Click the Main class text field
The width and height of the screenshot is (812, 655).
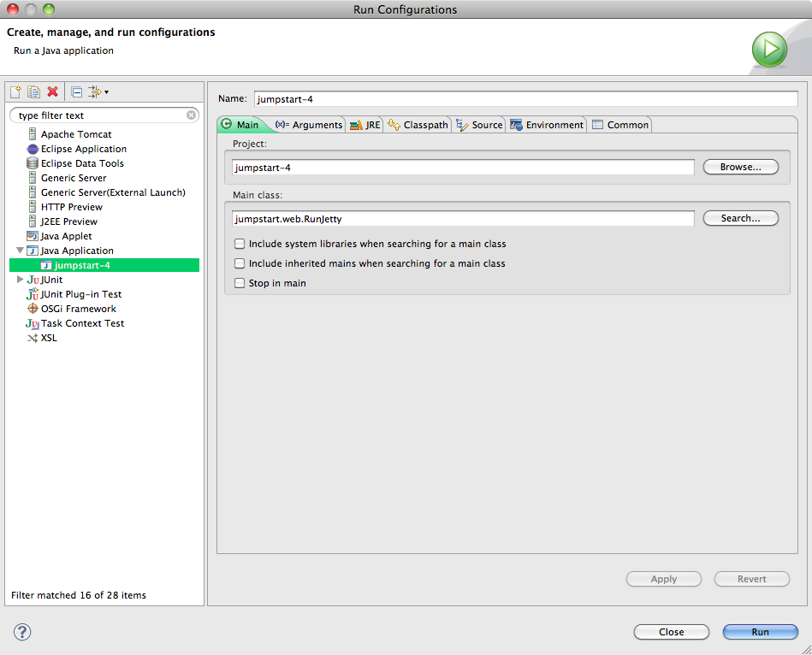(463, 218)
